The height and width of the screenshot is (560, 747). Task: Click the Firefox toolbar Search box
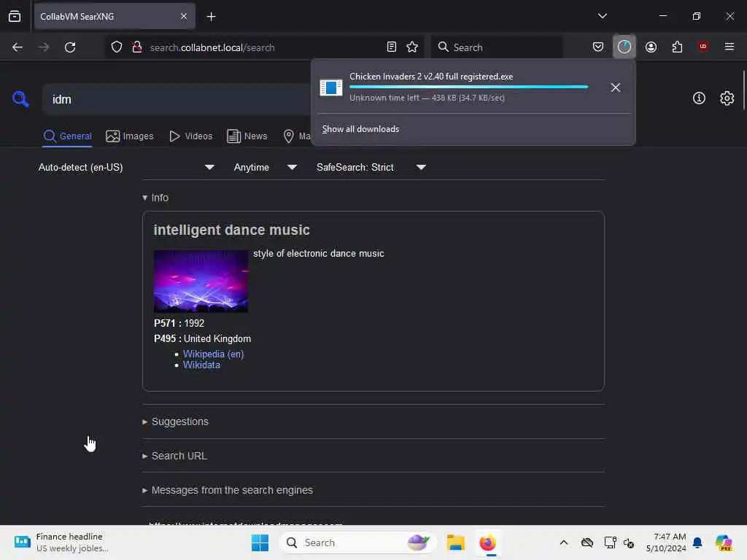(497, 47)
